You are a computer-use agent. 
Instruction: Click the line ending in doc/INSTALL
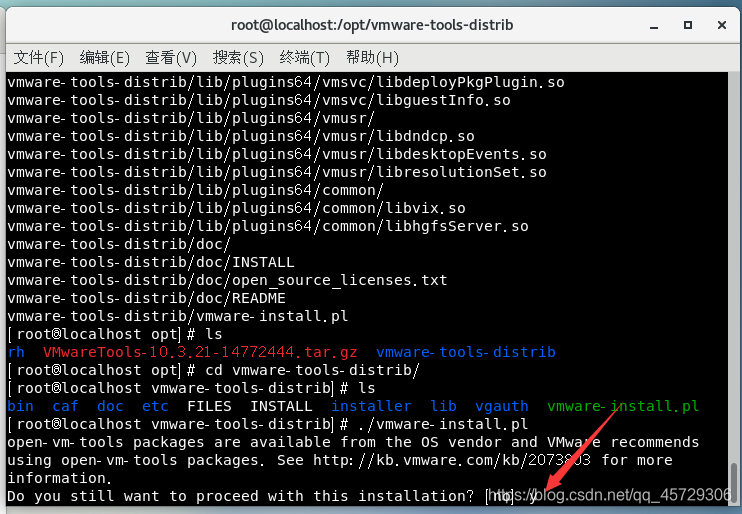150,262
